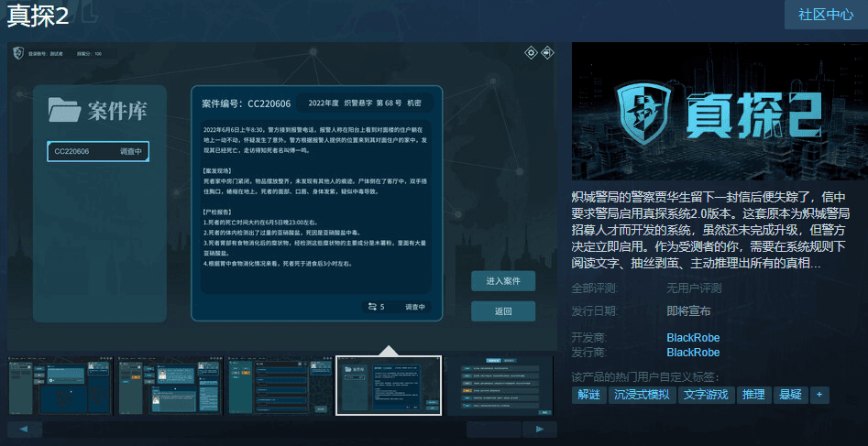Open the fifth screenshot thumbnail with list
Screen dimensions: 868x446
500,386
